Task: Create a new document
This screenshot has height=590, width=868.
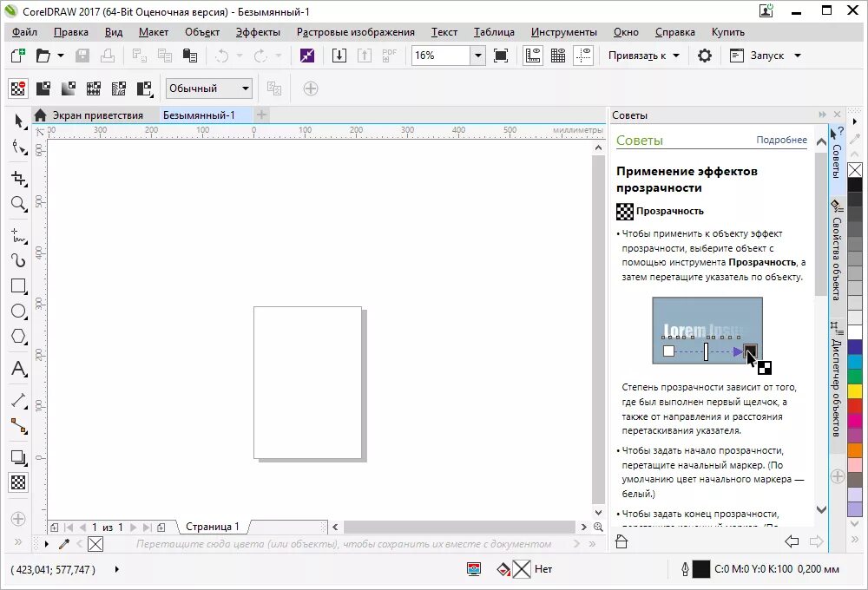Action: pos(17,56)
